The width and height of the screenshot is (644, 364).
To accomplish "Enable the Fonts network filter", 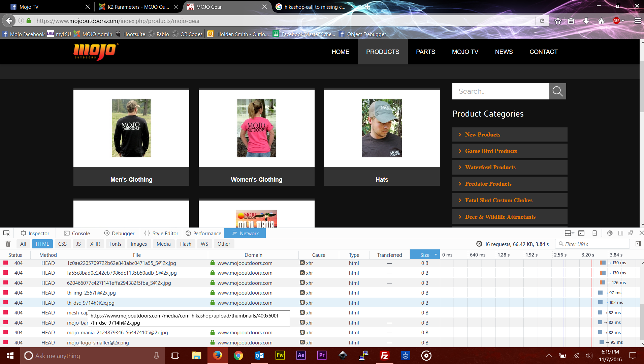I will point(115,244).
